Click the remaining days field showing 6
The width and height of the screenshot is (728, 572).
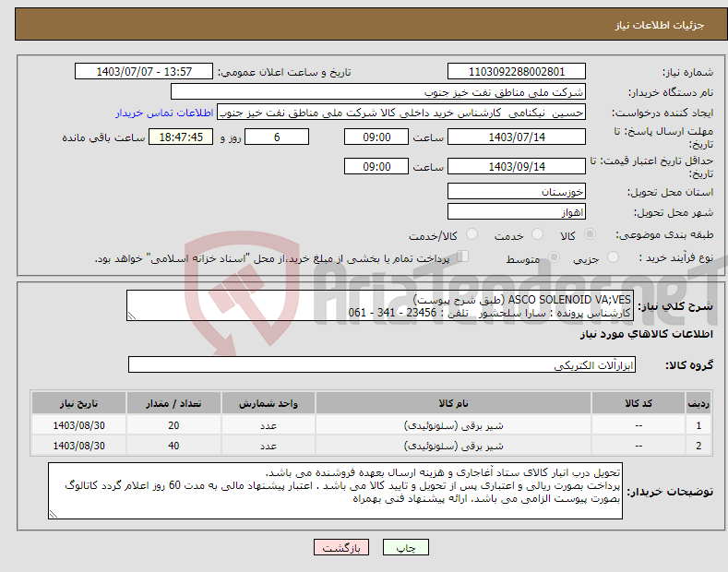pos(277,137)
